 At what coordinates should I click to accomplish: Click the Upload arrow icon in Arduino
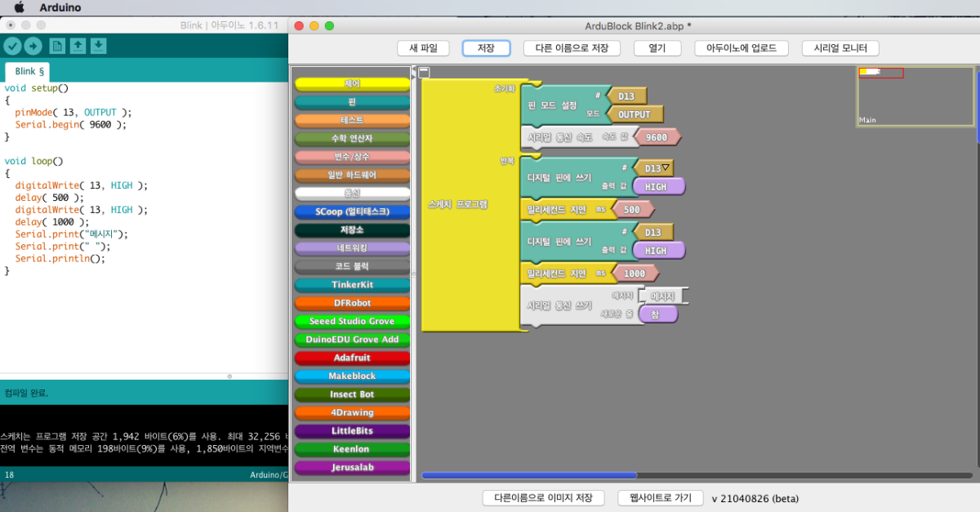[33, 46]
